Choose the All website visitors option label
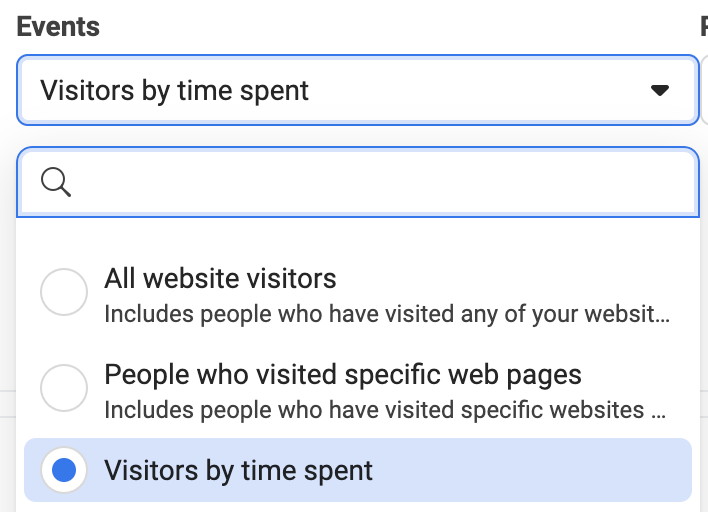Screen dimensions: 708x512 (220, 278)
